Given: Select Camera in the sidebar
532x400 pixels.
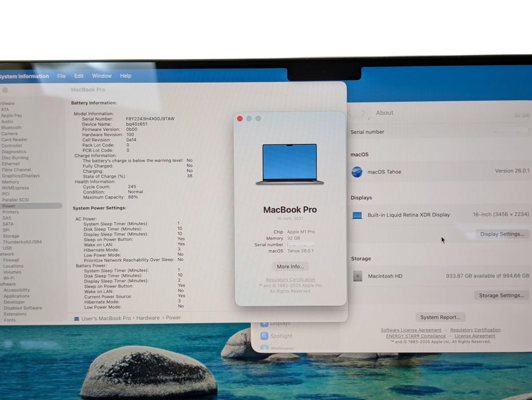Looking at the screenshot, I should pos(10,134).
